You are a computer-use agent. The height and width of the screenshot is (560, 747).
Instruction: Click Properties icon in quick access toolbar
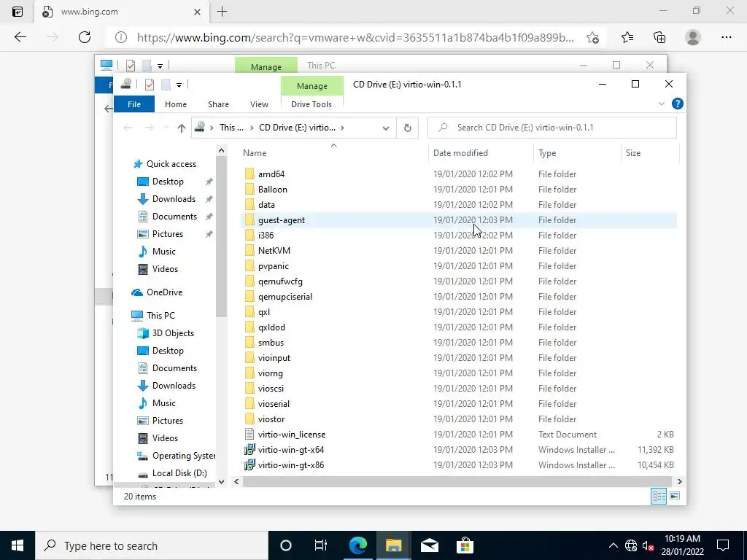pyautogui.click(x=149, y=85)
